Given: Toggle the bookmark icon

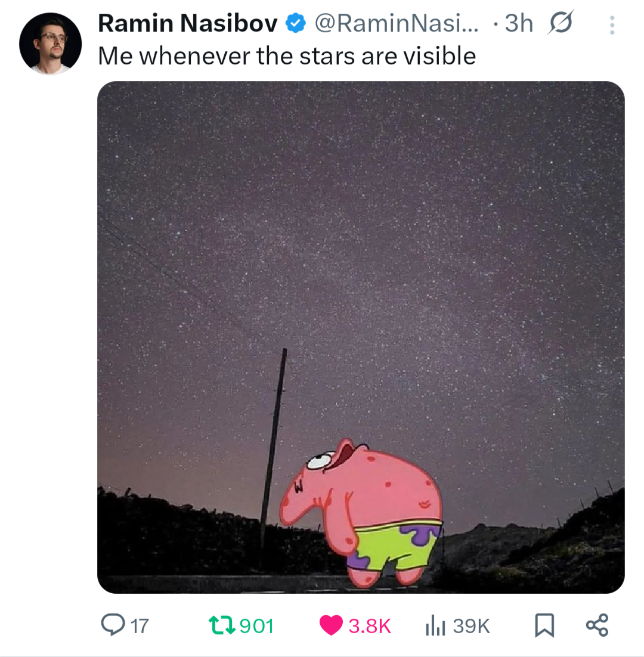Looking at the screenshot, I should (x=544, y=625).
